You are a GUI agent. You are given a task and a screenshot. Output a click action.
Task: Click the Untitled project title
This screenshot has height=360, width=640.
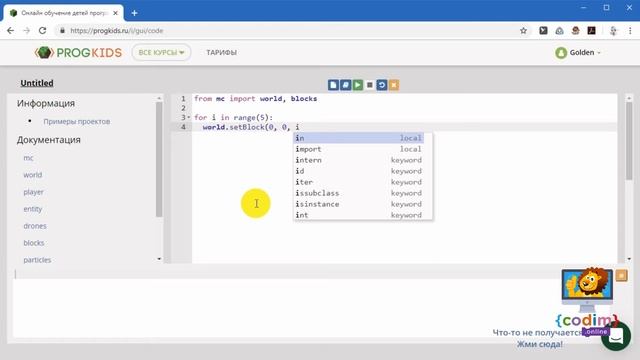pyautogui.click(x=37, y=83)
